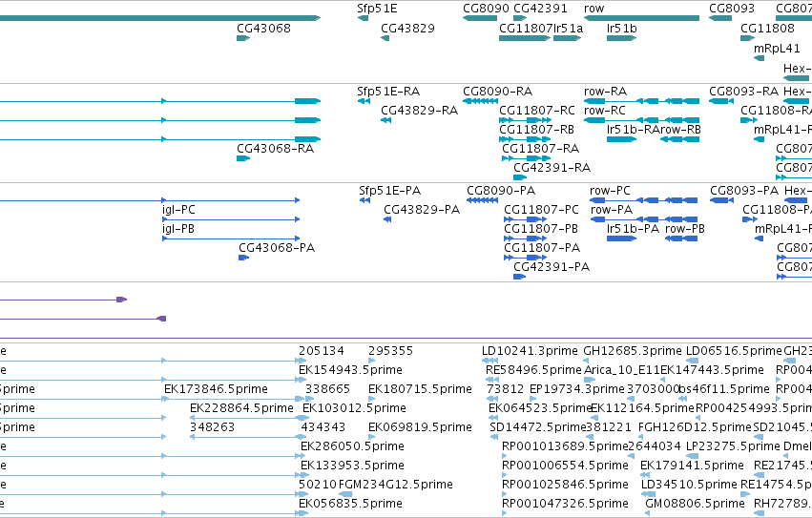Click protein igl-PB label
Viewport: 812px width, 518px height.
coord(178,230)
